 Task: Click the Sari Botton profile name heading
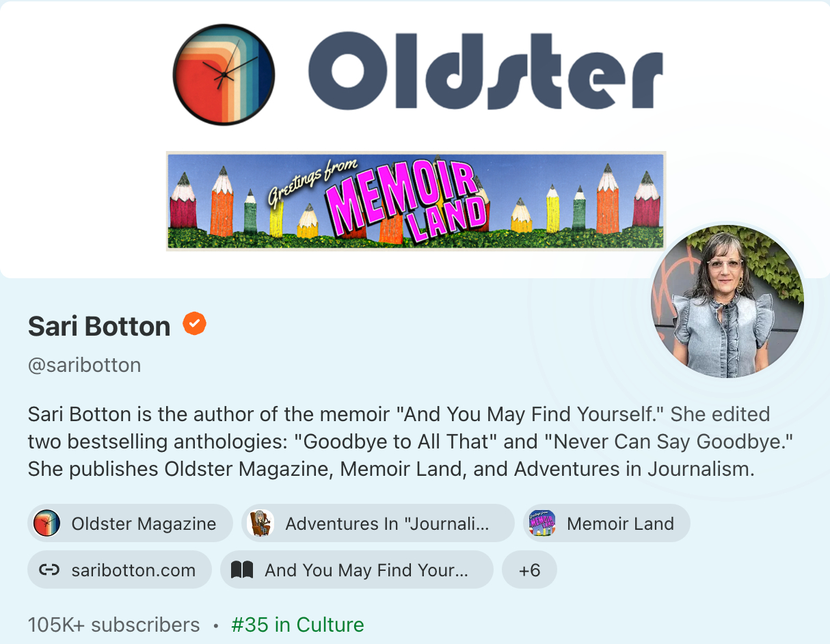coord(99,326)
